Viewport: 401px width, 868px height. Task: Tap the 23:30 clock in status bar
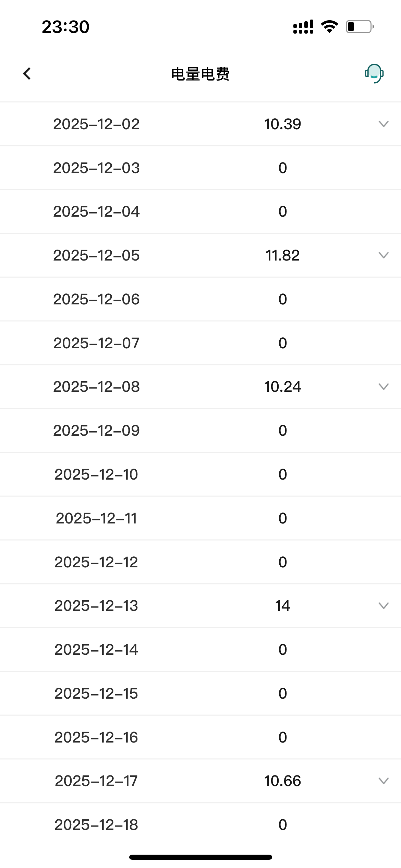click(65, 27)
